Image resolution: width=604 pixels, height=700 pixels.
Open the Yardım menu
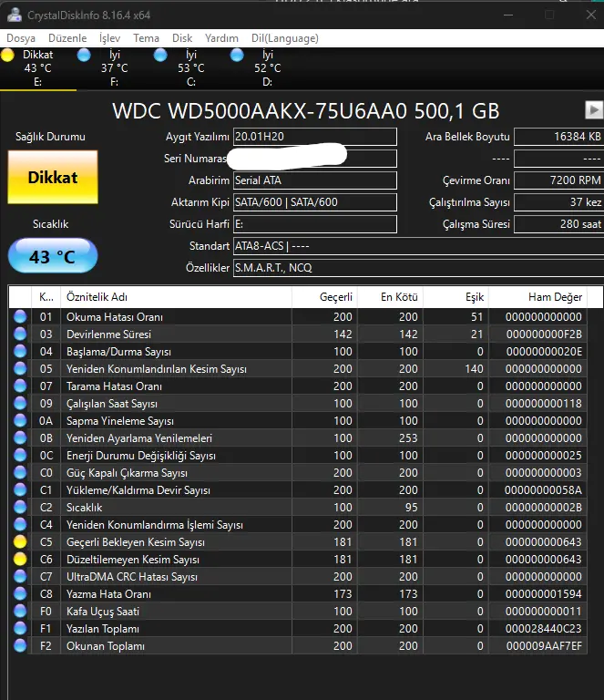tap(221, 38)
